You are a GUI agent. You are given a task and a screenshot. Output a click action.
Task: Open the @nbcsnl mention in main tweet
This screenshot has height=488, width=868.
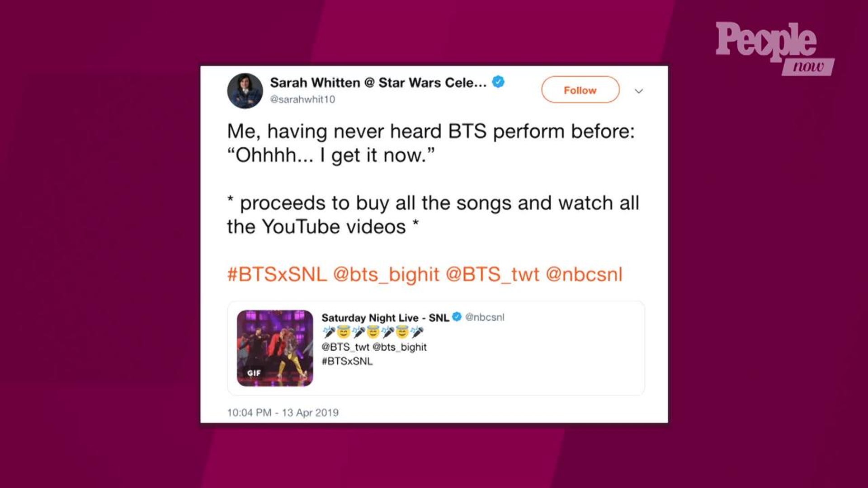click(x=584, y=274)
